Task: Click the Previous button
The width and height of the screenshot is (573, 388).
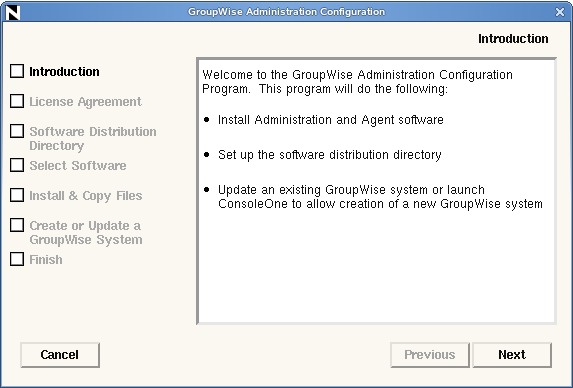Action: pyautogui.click(x=430, y=355)
